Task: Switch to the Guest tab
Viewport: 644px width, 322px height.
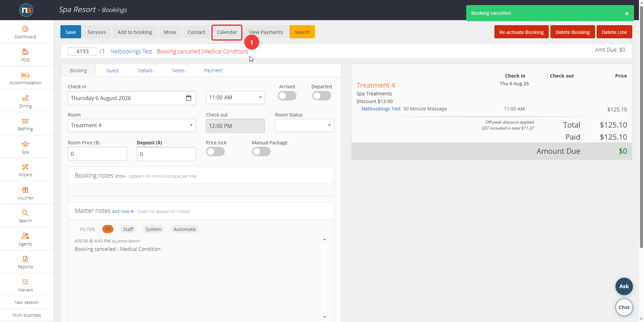Action: (x=112, y=71)
